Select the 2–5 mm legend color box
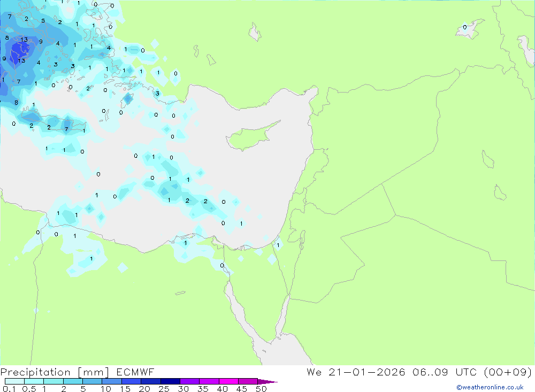The height and width of the screenshot is (392, 535). [x=73, y=381]
